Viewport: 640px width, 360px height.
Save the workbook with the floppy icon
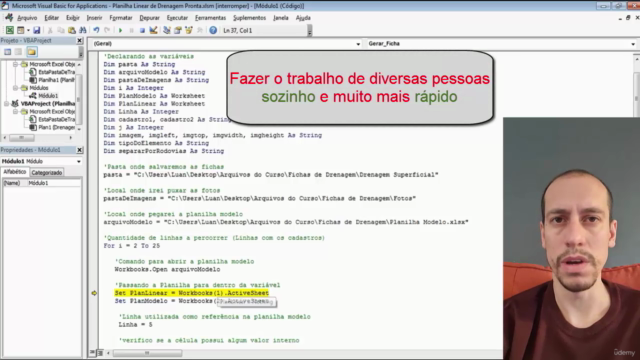click(x=37, y=30)
